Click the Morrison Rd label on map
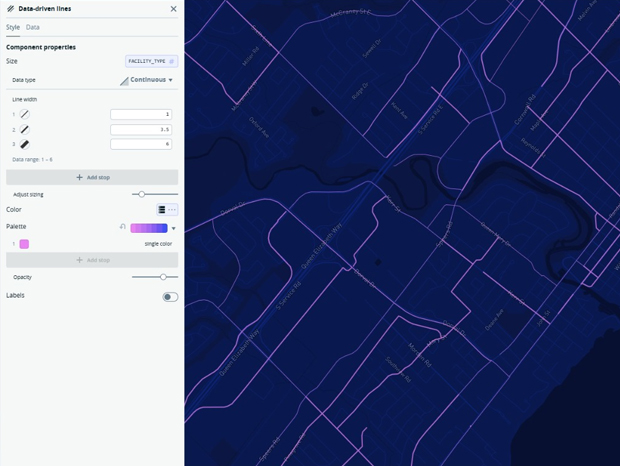The height and width of the screenshot is (466, 620). (420, 355)
